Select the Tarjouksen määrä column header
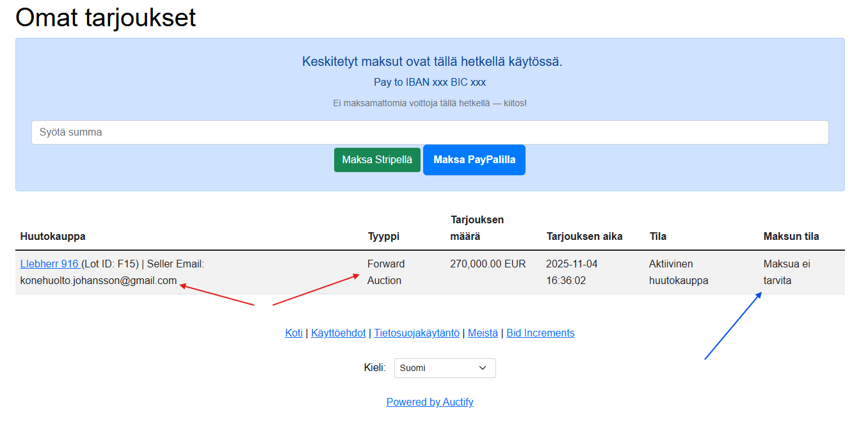The height and width of the screenshot is (428, 868). (x=477, y=228)
